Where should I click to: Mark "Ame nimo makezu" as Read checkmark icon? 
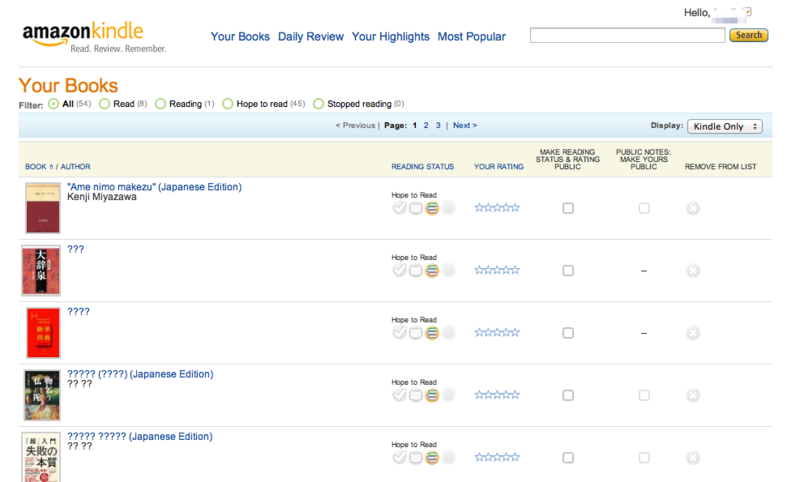399,208
